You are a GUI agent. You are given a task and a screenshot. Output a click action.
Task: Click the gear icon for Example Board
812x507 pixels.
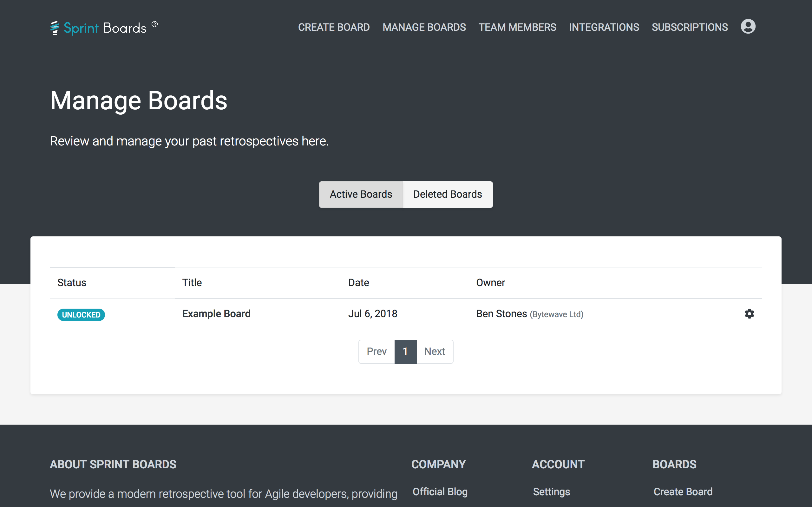pos(749,314)
